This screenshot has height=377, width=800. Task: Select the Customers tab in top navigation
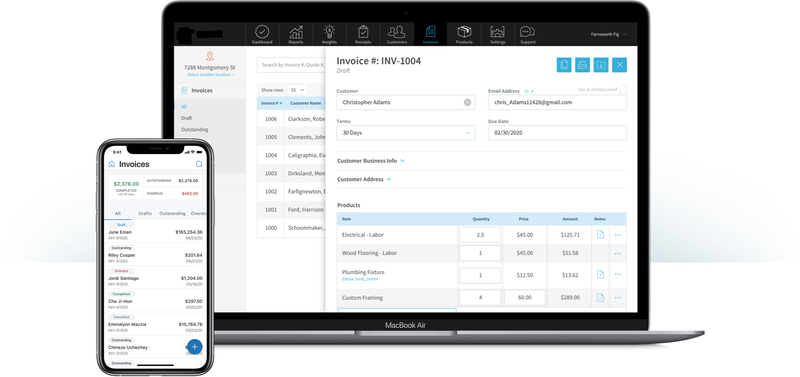[397, 34]
